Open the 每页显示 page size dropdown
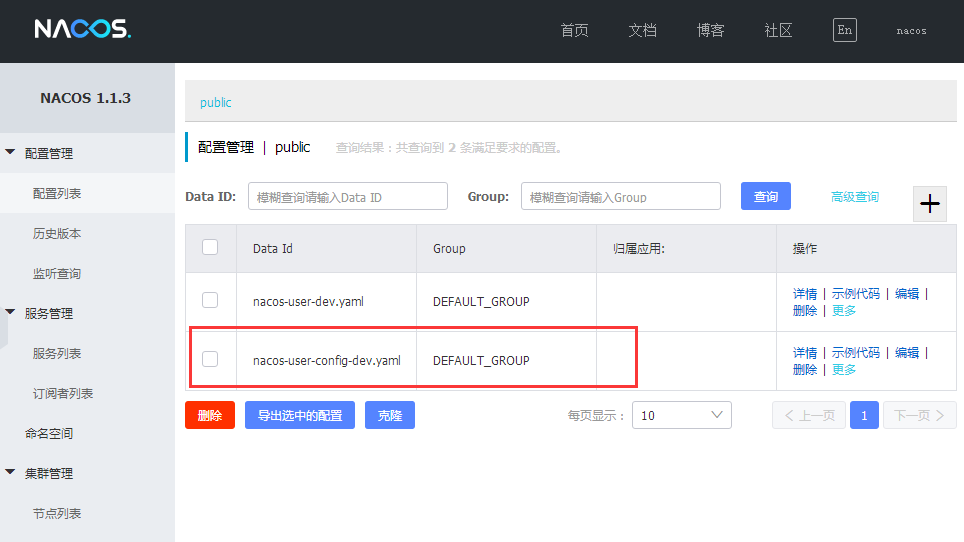Image resolution: width=964 pixels, height=542 pixels. point(681,415)
